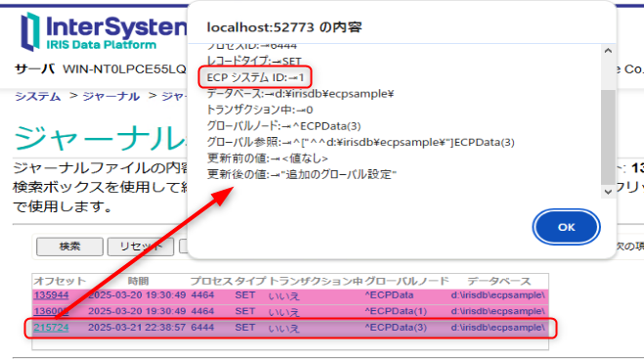644x359 pixels.
Task: Open journal offset 215724 link
Action: click(x=52, y=328)
